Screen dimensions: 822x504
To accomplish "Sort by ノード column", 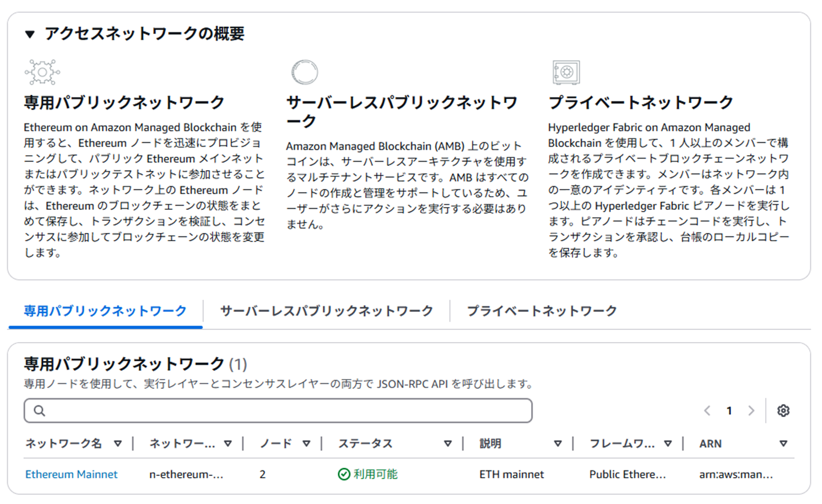I will click(306, 444).
